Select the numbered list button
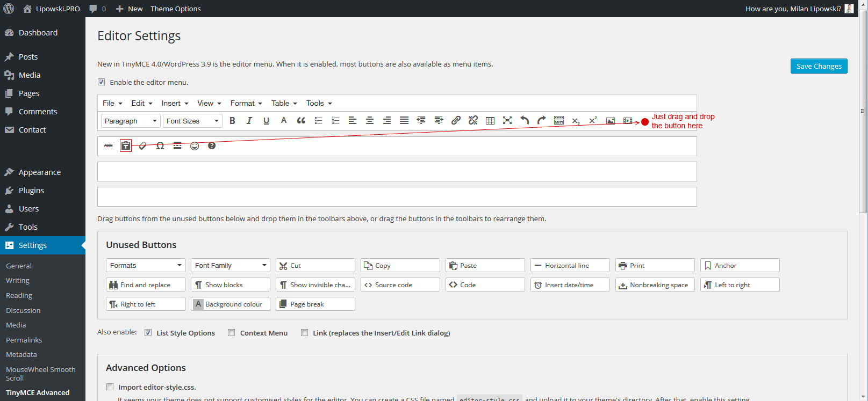 pos(335,121)
